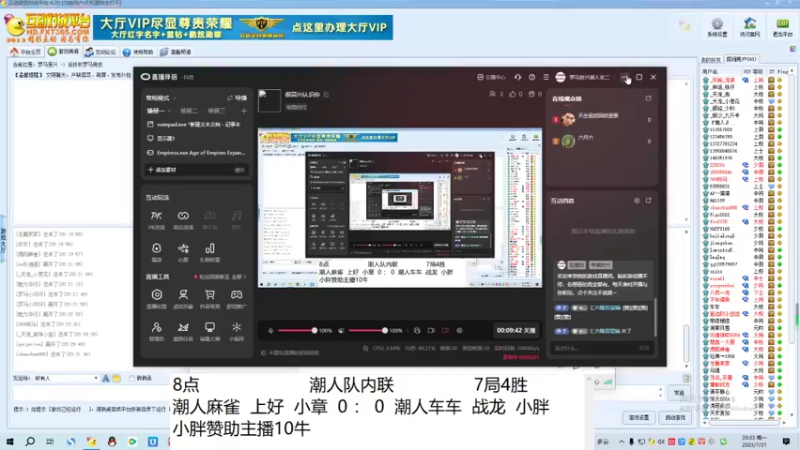This screenshot has height=450, width=800.
Task: Click 退出平台 exit icon in platform window
Action: pos(782,27)
